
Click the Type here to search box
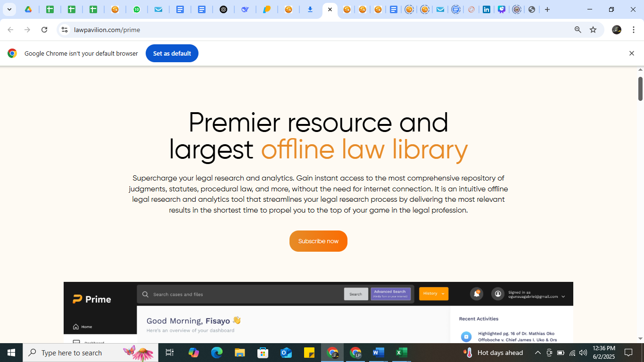pos(91,353)
